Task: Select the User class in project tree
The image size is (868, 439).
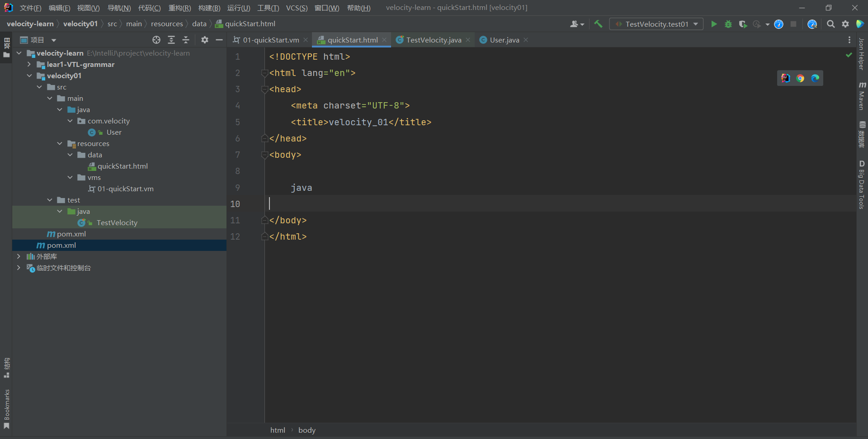Action: (x=114, y=132)
